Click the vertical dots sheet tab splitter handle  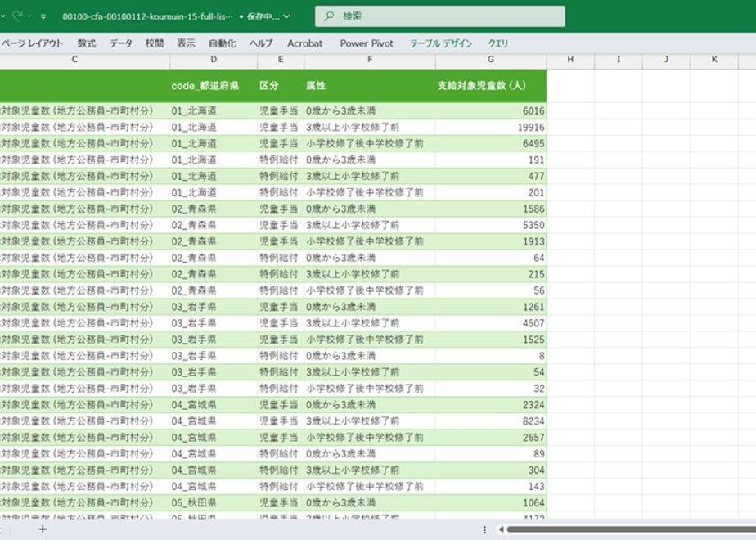click(484, 529)
